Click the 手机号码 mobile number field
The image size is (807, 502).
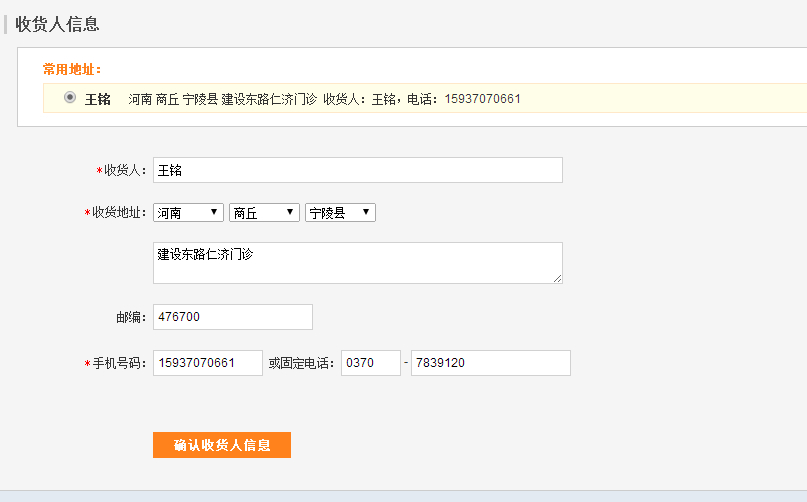coord(207,363)
